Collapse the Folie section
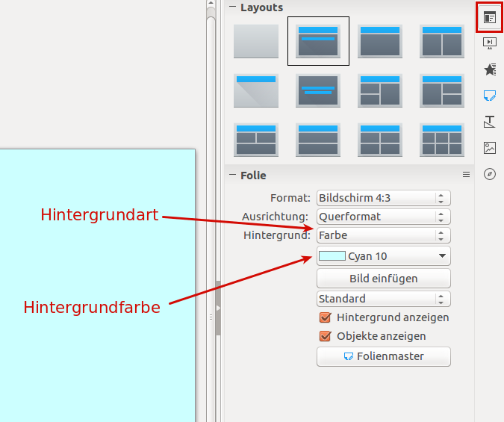 [232, 176]
